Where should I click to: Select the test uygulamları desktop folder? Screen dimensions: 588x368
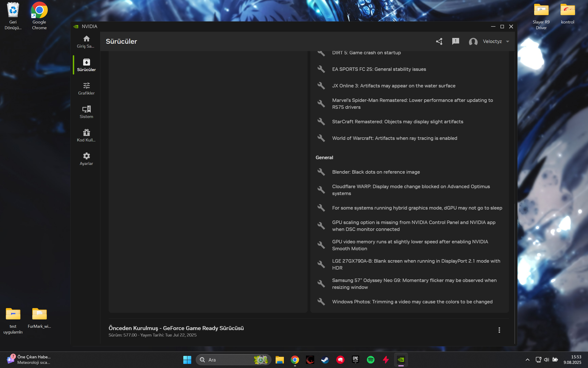pos(13,321)
